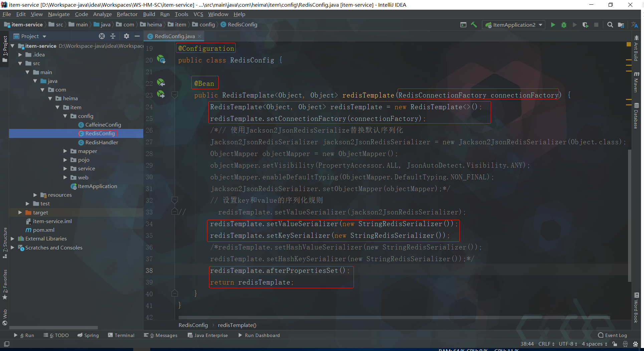Change the 4 spaces indent setting
The width and height of the screenshot is (644, 351).
(594, 344)
